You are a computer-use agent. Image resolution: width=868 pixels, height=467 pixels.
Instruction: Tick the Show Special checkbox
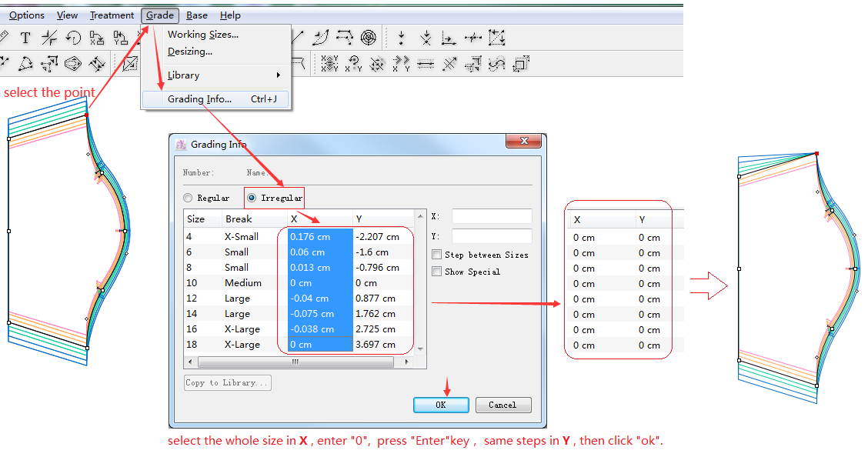pos(437,272)
